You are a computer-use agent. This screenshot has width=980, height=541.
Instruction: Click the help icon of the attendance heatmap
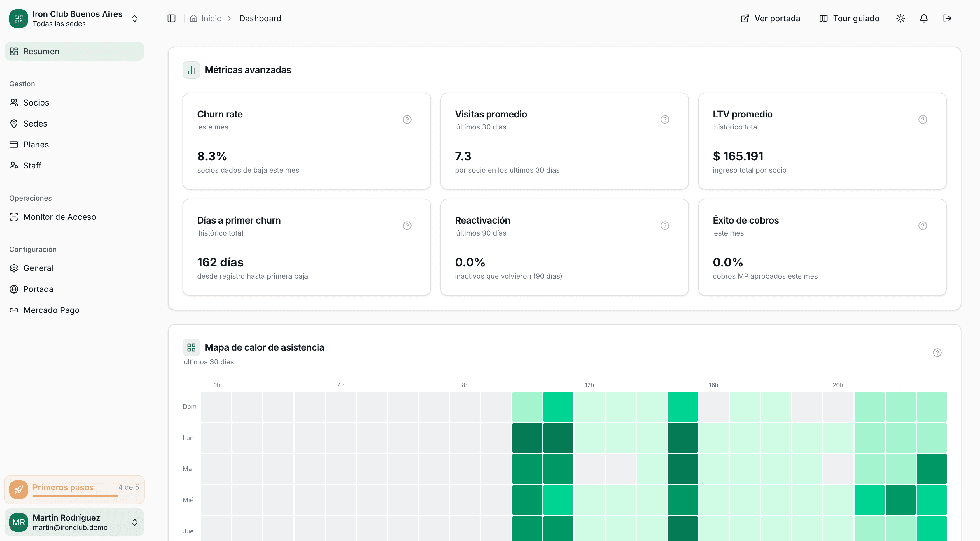937,352
